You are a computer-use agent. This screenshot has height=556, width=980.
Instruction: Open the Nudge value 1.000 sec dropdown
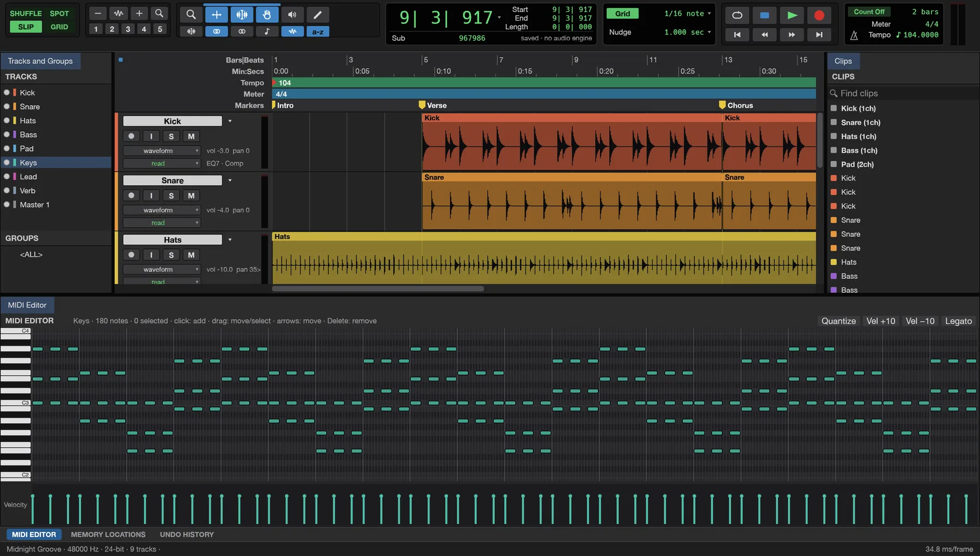point(687,32)
